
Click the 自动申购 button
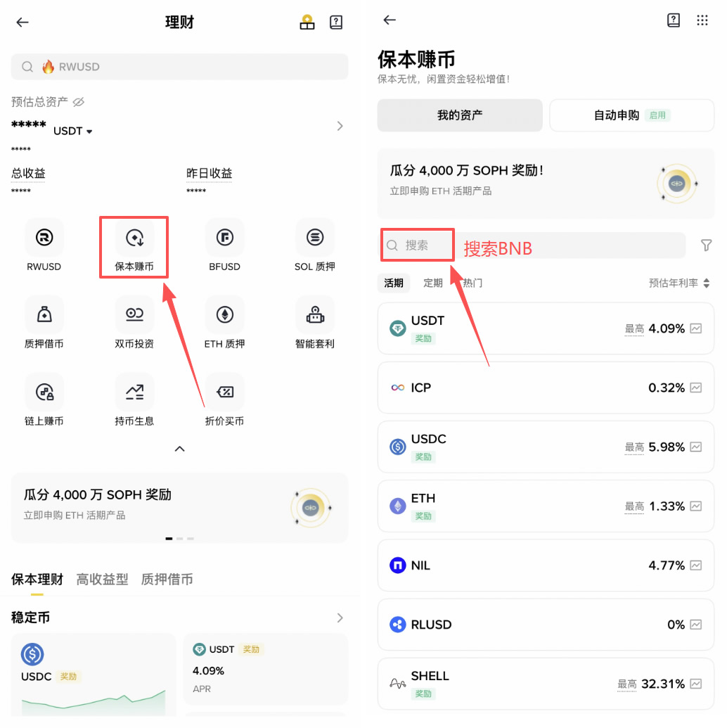pos(632,115)
